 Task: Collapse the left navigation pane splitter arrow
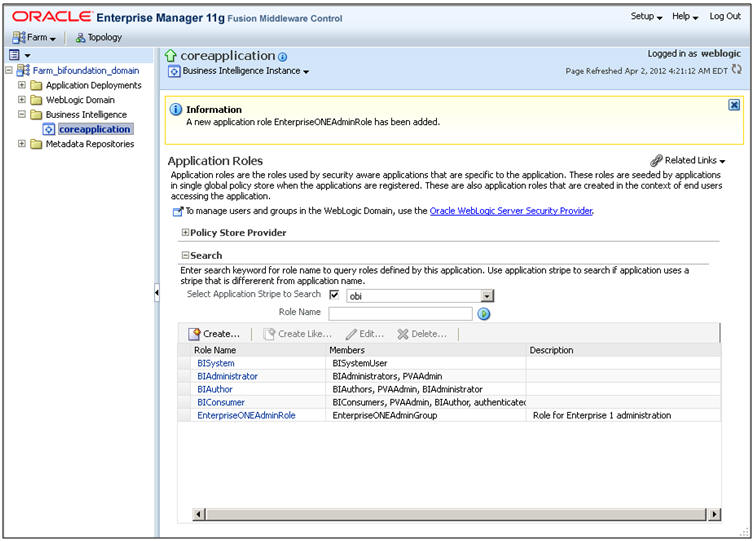[157, 293]
